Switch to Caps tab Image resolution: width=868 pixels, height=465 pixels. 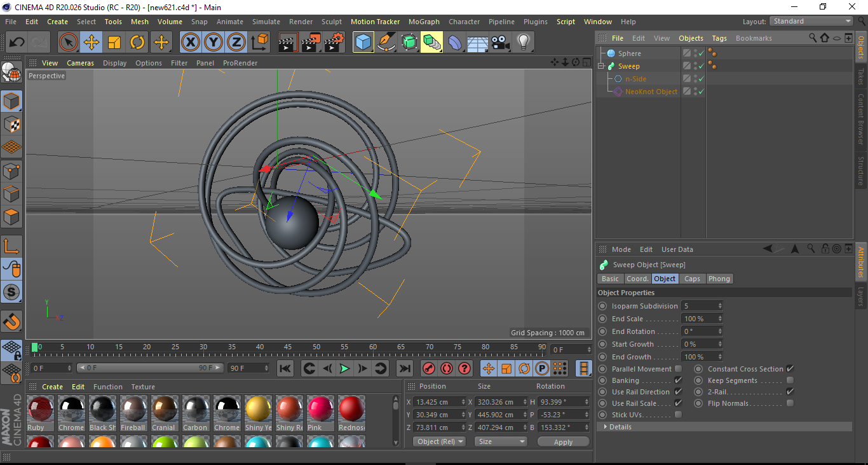click(x=692, y=279)
